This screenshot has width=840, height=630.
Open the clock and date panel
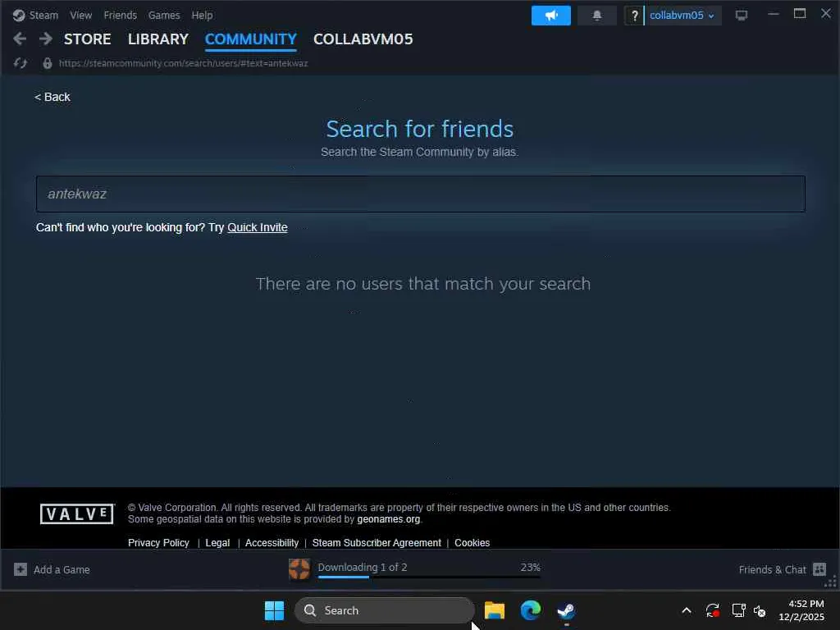tap(801, 610)
